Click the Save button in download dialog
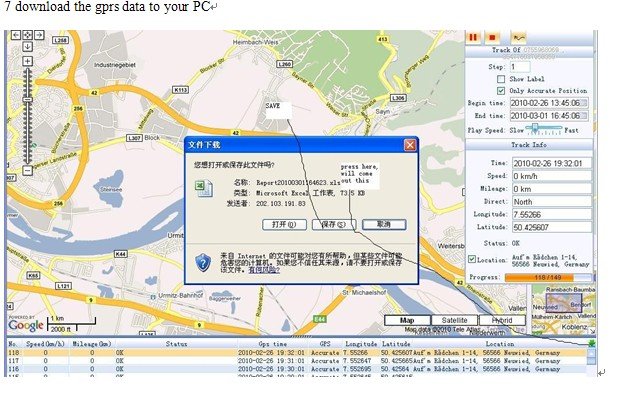The height and width of the screenshot is (393, 641). tap(334, 225)
